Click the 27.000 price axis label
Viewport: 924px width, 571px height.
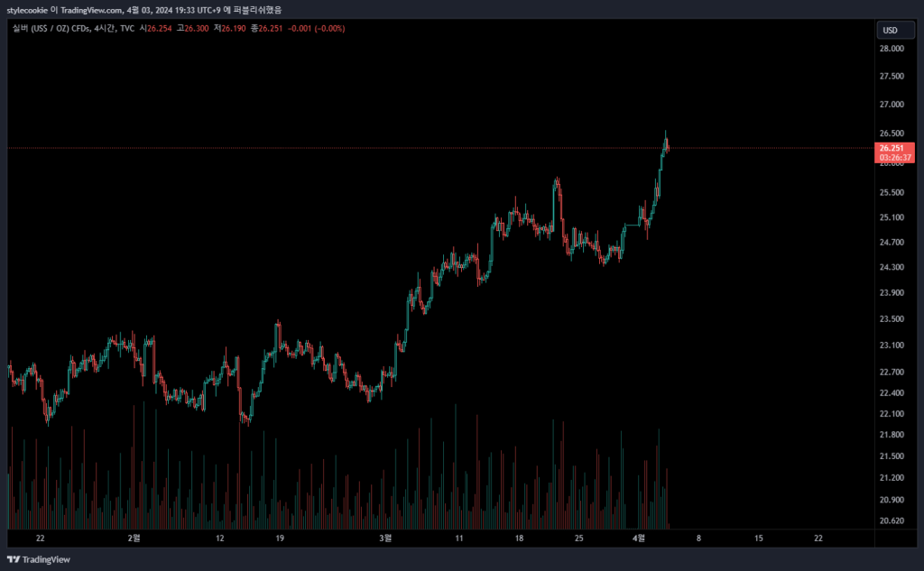[892, 104]
